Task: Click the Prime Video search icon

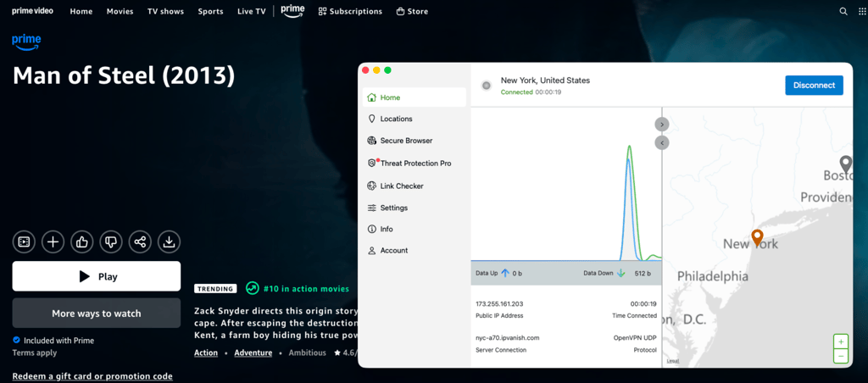Action: pyautogui.click(x=843, y=11)
